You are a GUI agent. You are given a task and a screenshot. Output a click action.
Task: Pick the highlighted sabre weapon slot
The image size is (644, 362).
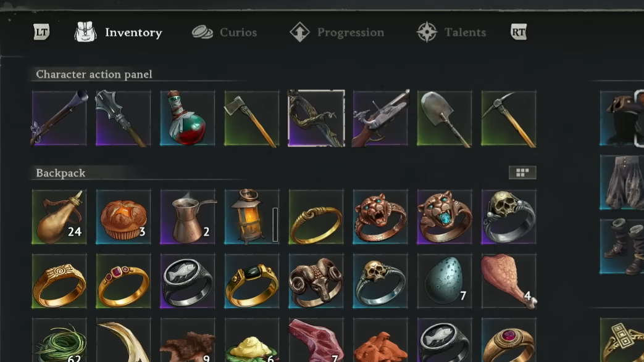pyautogui.click(x=316, y=118)
